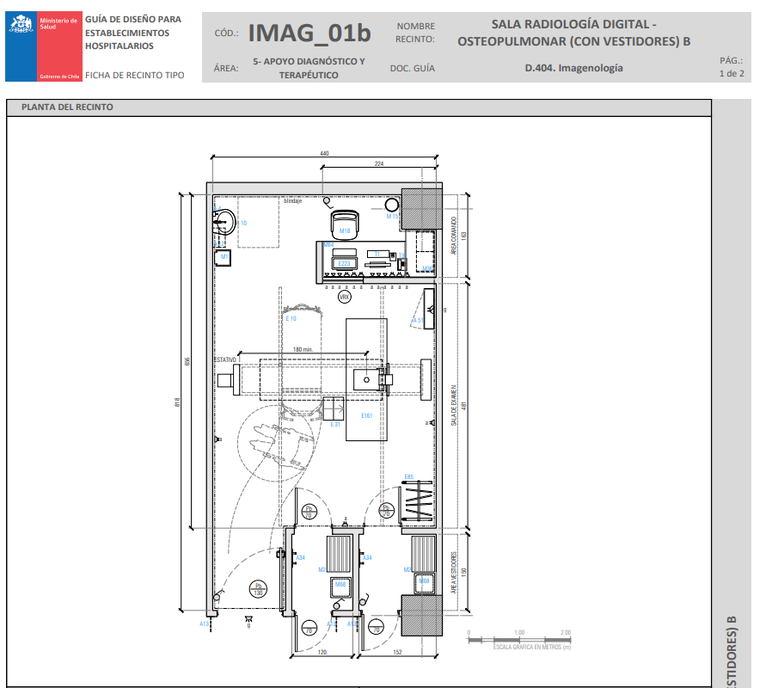
Task: Select the M1 wall-mounted dispenser icon
Action: point(224,256)
